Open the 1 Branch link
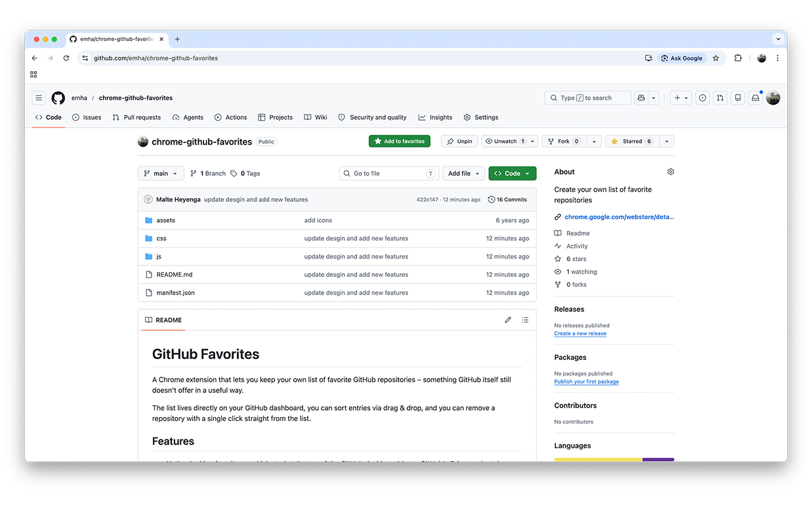Screen dimensions: 812x508 point(208,173)
